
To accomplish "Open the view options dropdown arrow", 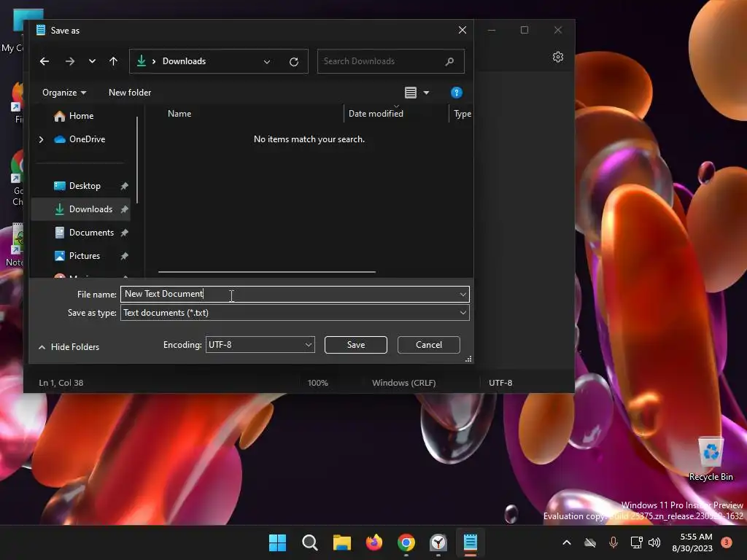I will tap(426, 93).
